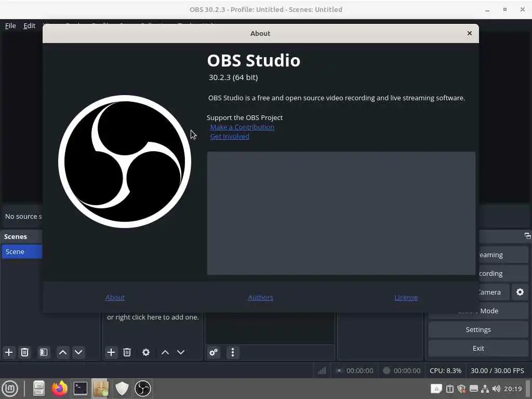The height and width of the screenshot is (399, 532).
Task: Click the network signal bars status icon
Action: pos(322,371)
